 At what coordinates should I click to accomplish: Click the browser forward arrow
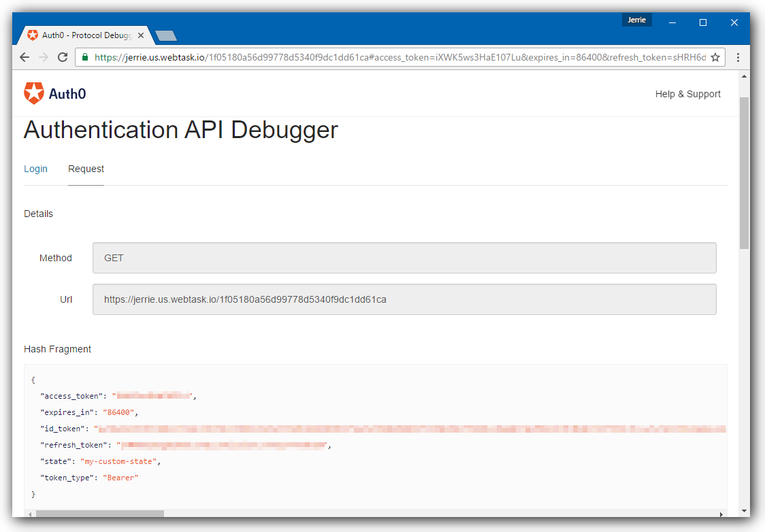(44, 57)
